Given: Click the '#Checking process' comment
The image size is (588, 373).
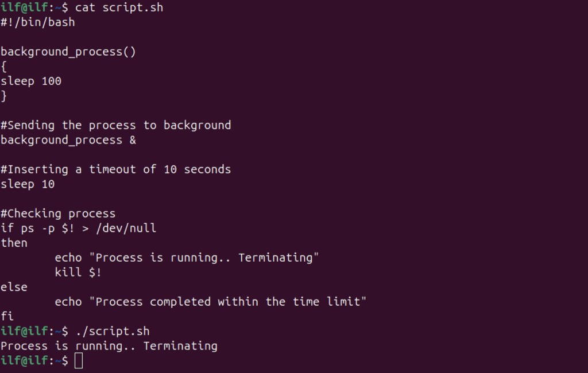Looking at the screenshot, I should click(58, 213).
